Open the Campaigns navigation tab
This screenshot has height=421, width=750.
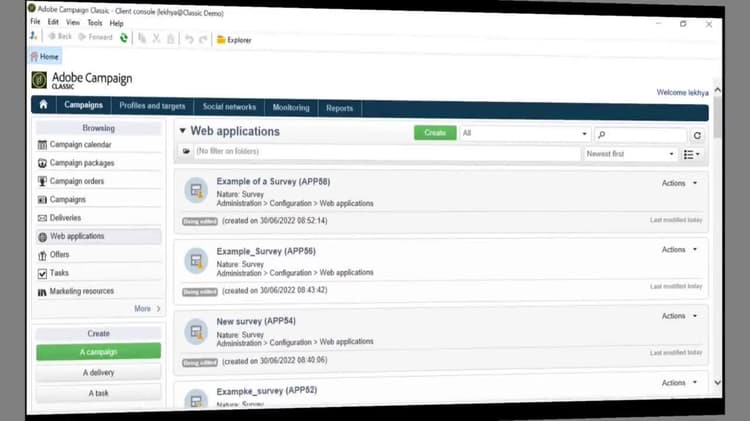83,105
